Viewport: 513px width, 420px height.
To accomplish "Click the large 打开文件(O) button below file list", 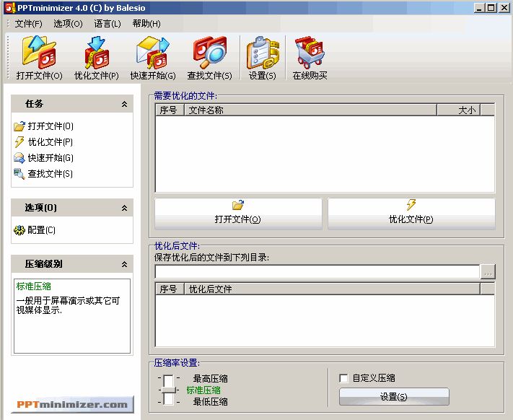I will click(238, 214).
